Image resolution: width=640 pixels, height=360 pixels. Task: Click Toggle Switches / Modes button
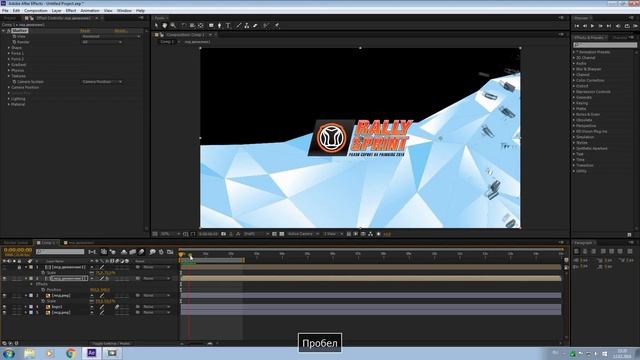point(111,344)
